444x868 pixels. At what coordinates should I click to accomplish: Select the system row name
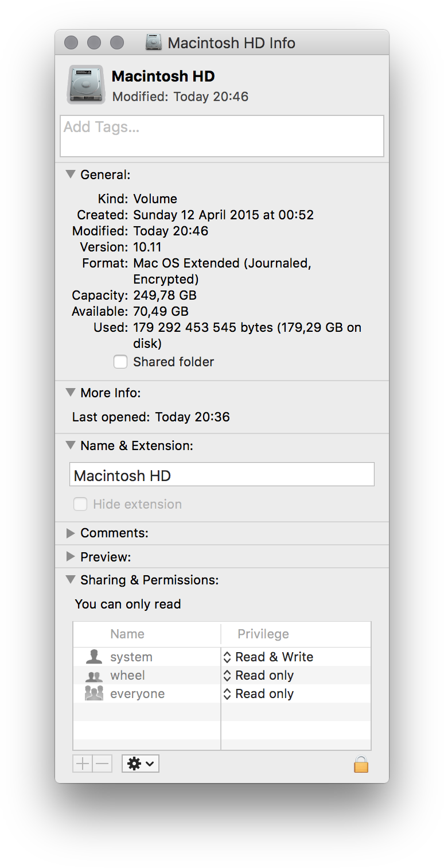point(131,657)
